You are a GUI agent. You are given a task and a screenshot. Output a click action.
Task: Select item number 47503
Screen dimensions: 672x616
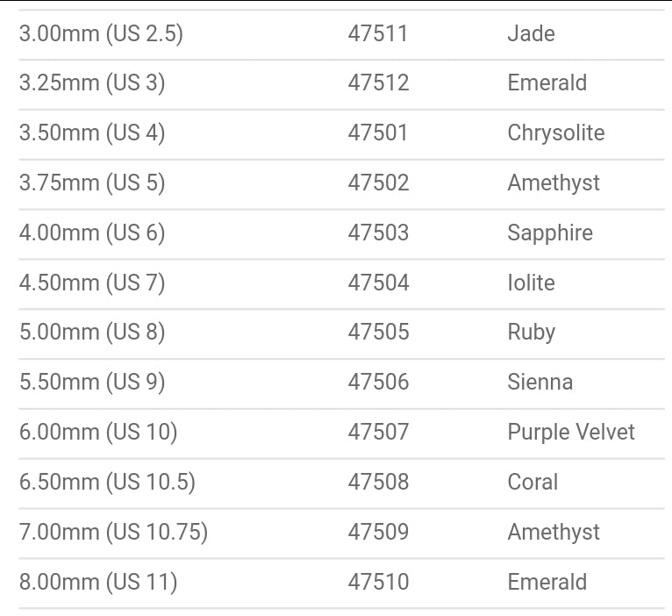[x=378, y=233]
